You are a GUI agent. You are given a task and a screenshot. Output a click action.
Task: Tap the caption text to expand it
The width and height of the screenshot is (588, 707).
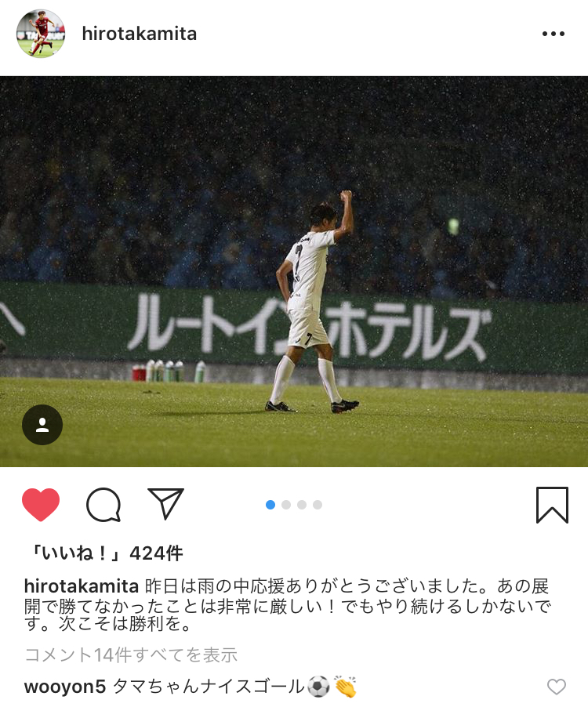[x=288, y=605]
